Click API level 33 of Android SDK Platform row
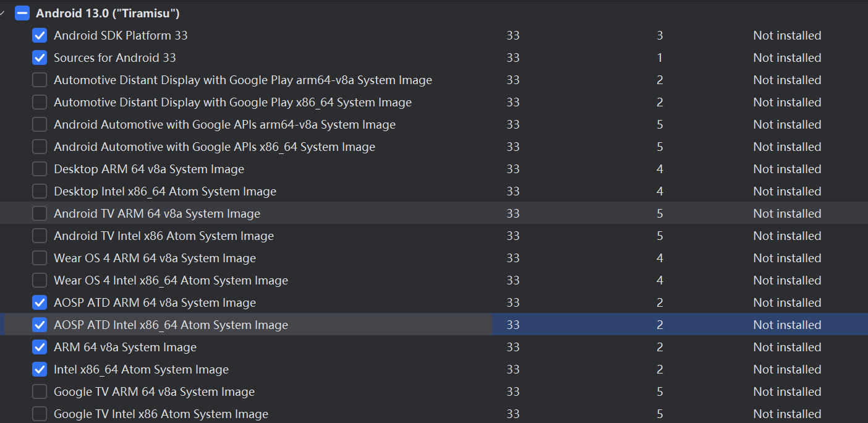868x423 pixels. (513, 35)
